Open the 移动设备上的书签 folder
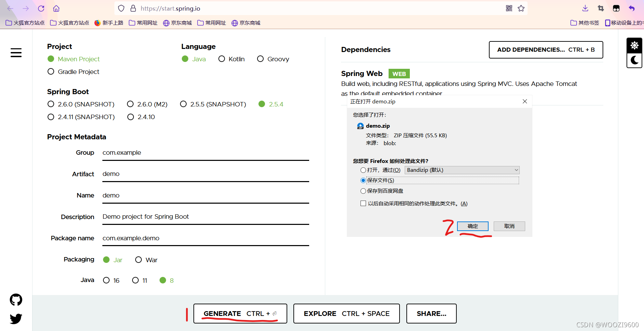 [x=624, y=23]
